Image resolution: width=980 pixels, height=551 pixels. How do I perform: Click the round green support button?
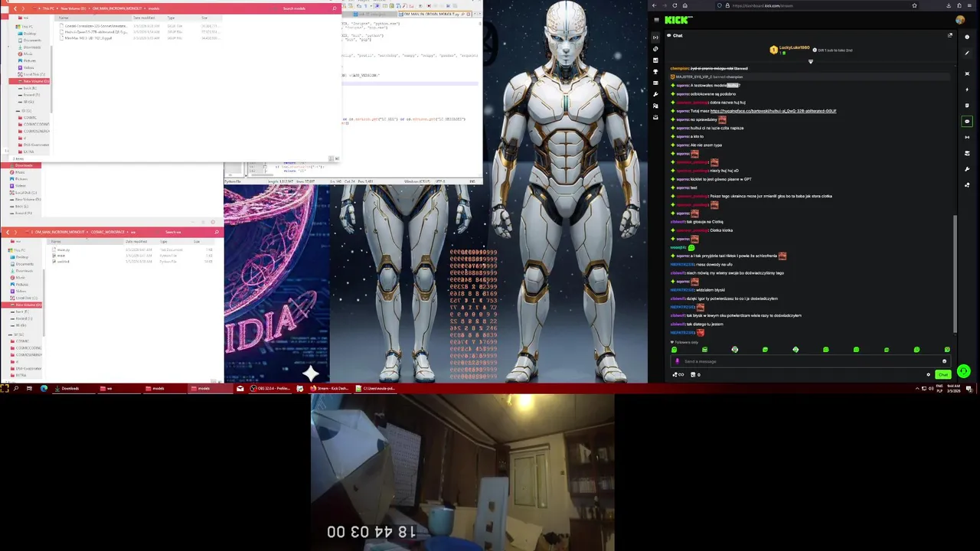click(963, 371)
